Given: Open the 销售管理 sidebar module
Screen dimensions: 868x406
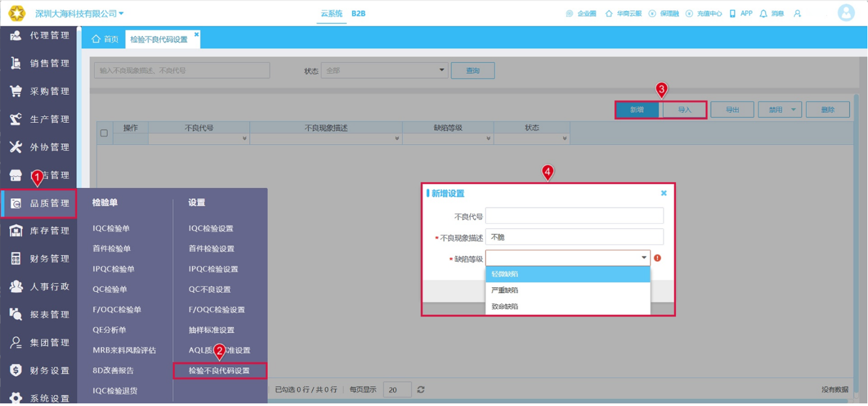Looking at the screenshot, I should pos(39,63).
